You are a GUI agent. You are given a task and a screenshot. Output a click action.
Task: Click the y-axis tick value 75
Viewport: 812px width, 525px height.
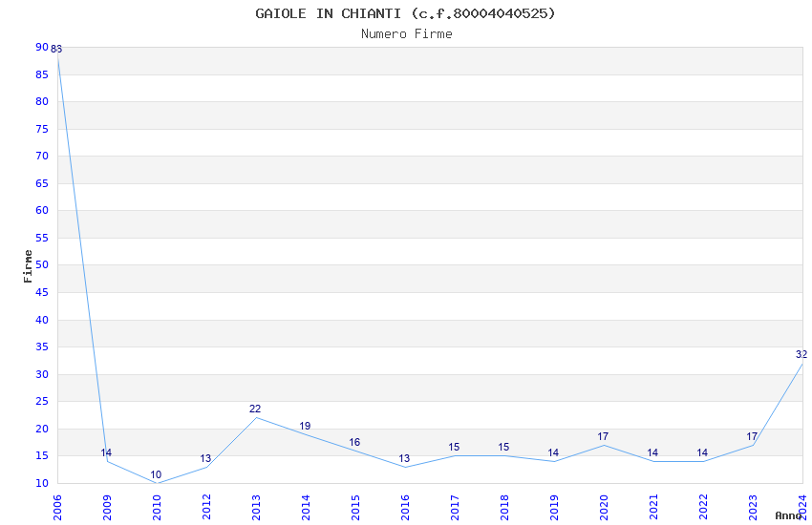tap(42, 129)
